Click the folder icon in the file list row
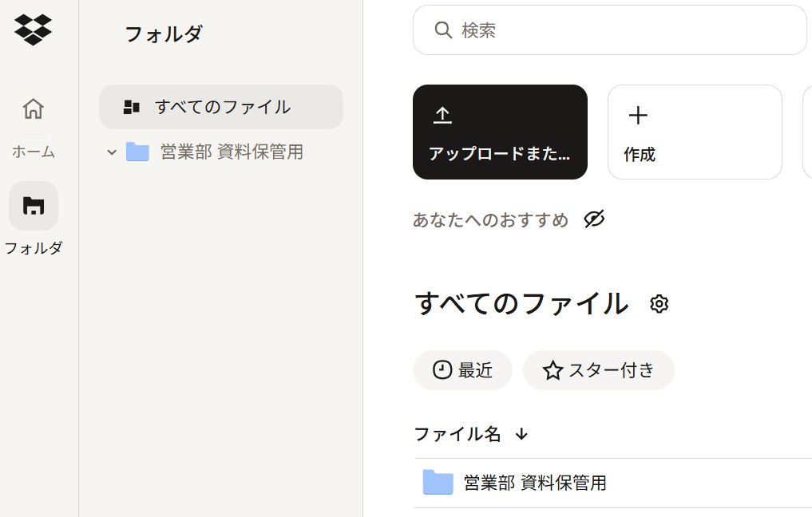 pyautogui.click(x=438, y=482)
